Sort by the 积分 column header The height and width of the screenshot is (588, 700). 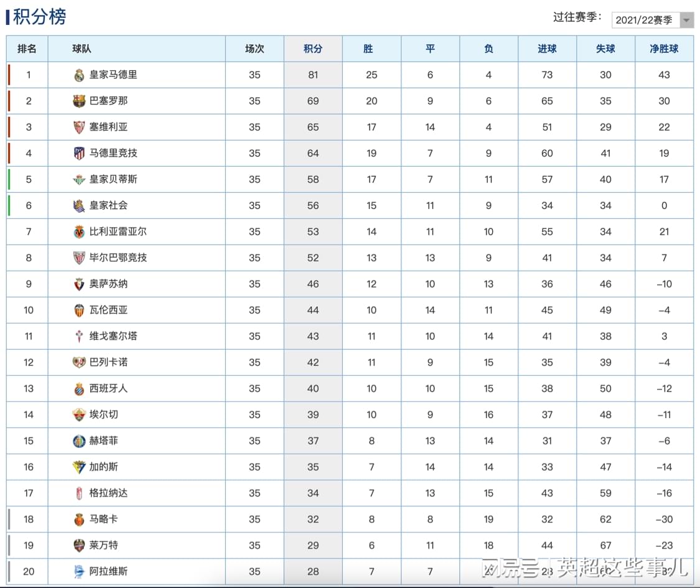point(313,49)
